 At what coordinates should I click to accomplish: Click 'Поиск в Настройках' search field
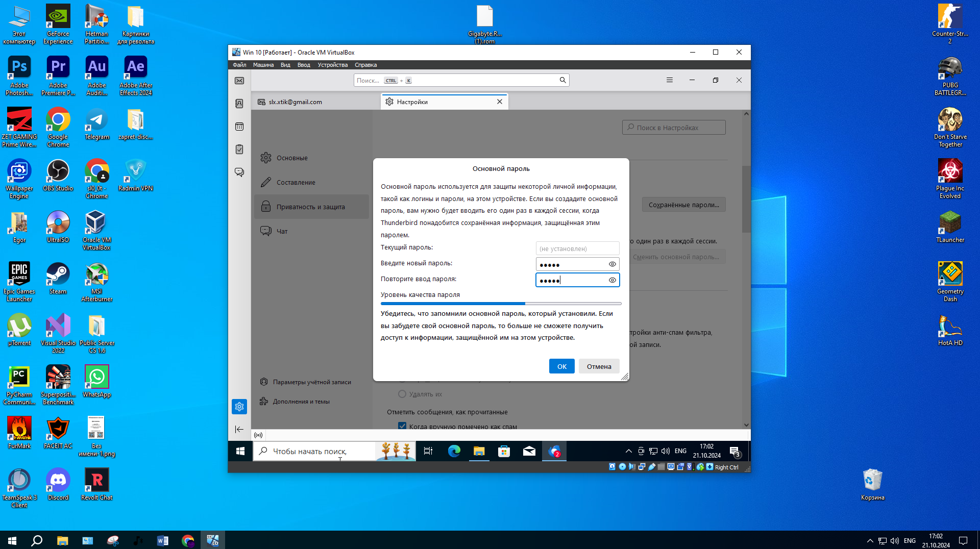click(673, 128)
